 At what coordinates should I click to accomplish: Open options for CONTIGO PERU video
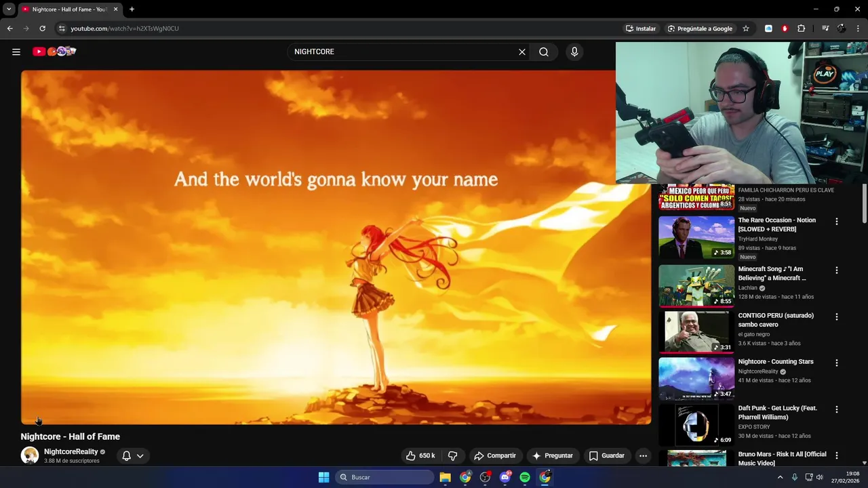pyautogui.click(x=836, y=317)
